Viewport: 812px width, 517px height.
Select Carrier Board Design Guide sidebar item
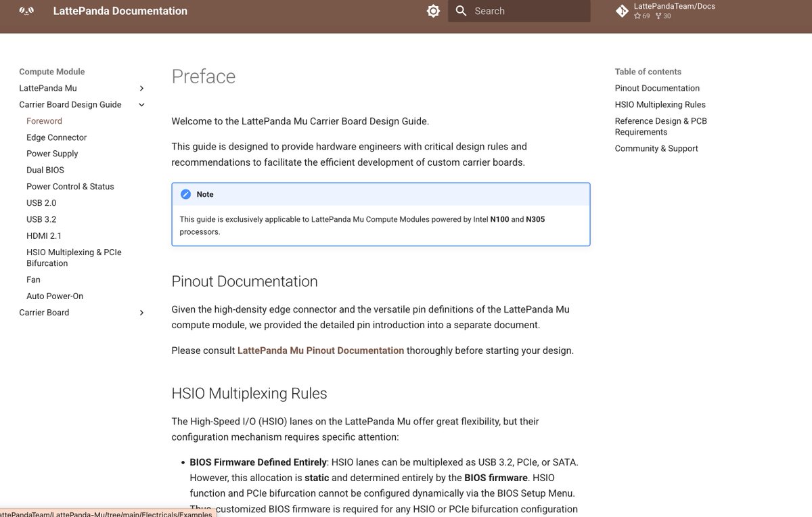pyautogui.click(x=70, y=104)
